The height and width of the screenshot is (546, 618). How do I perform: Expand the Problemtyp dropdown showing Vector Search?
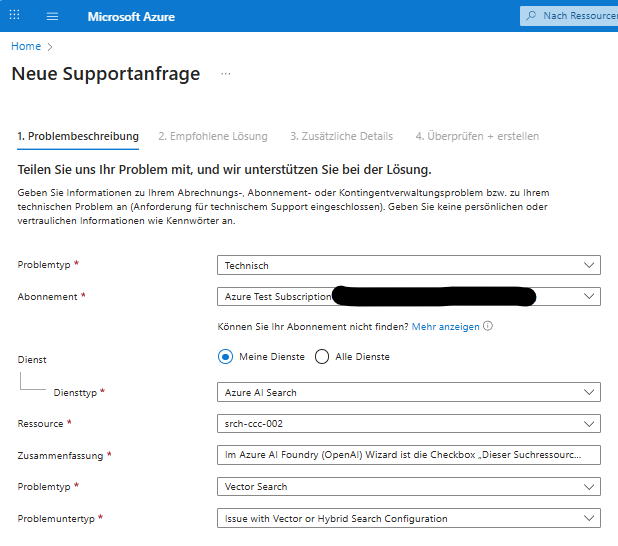408,487
